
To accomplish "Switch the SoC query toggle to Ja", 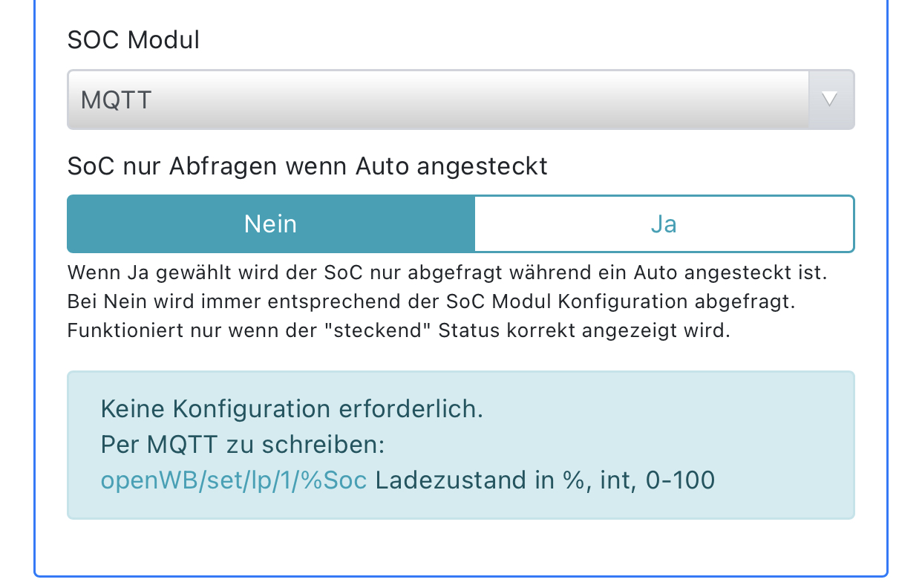I will click(x=664, y=223).
